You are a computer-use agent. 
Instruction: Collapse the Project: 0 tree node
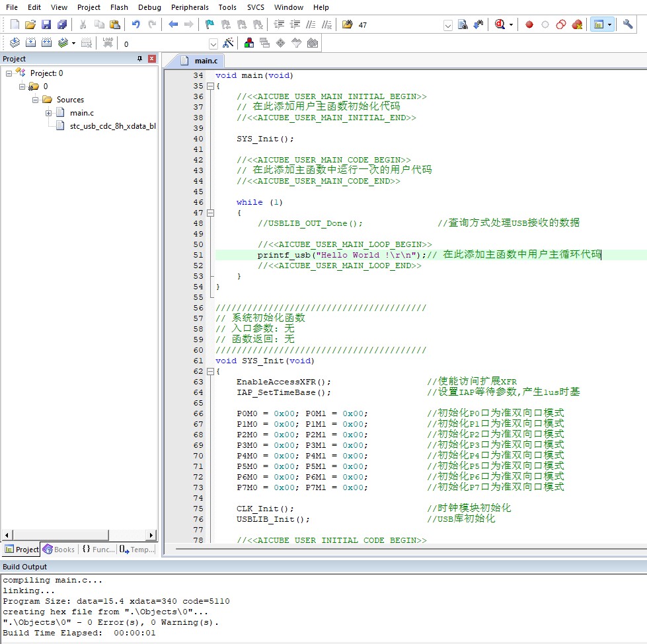9,73
